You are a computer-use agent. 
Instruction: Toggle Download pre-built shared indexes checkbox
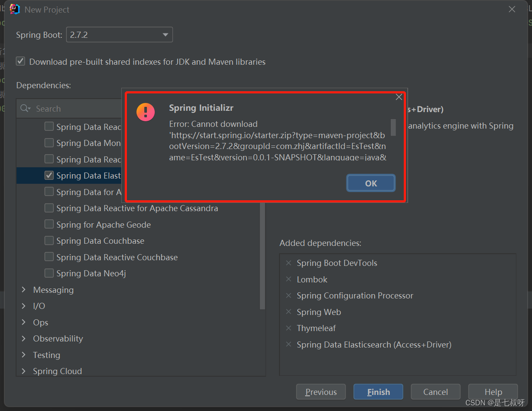[x=20, y=61]
